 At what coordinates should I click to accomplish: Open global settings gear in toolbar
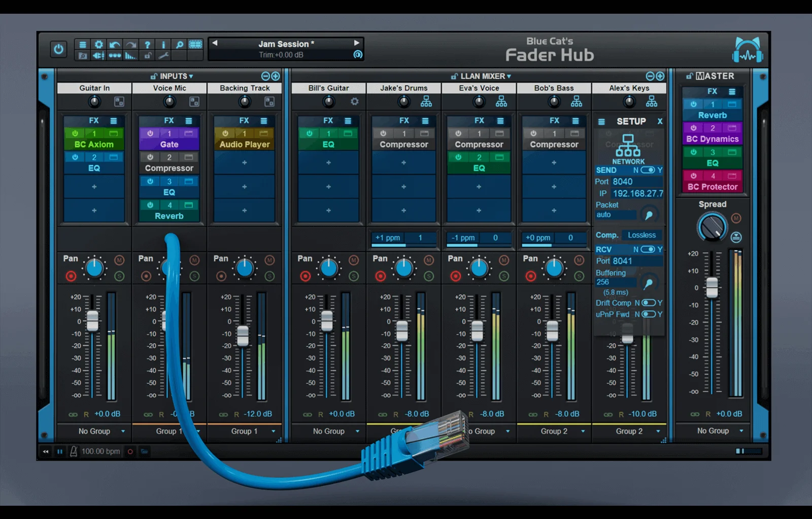click(x=98, y=45)
